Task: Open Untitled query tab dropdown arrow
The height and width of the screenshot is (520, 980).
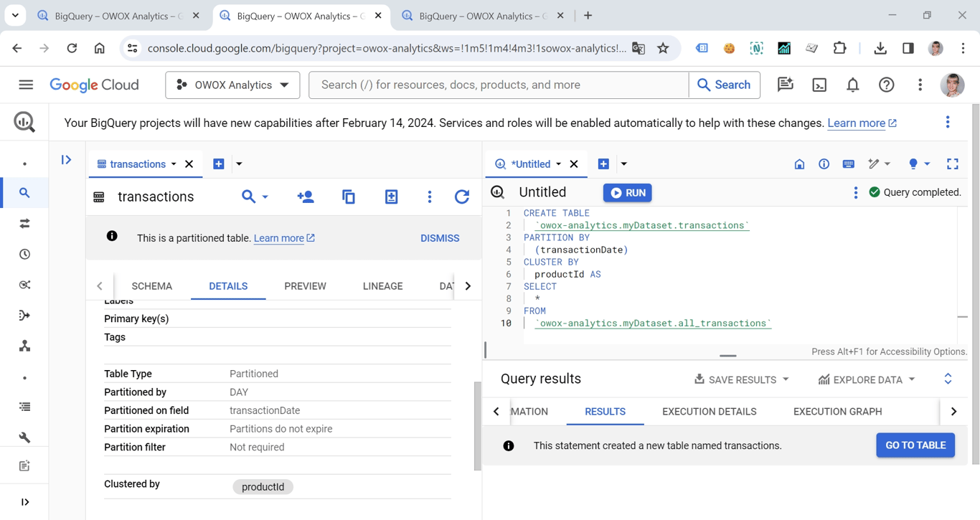Action: pos(558,164)
